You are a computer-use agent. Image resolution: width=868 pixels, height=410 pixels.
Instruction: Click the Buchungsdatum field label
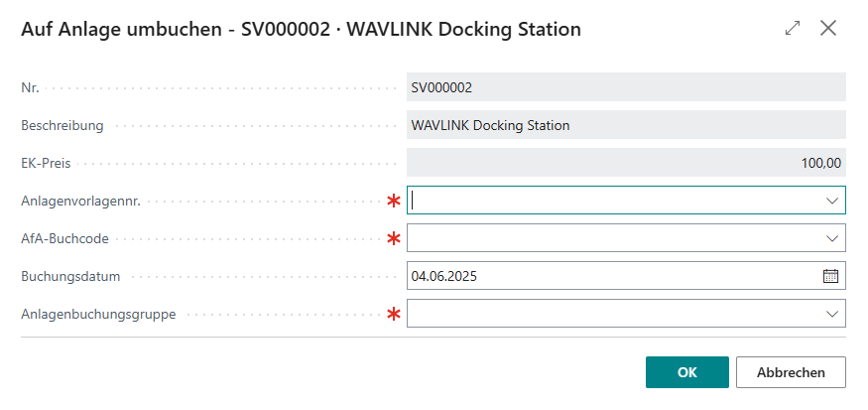pos(69,276)
